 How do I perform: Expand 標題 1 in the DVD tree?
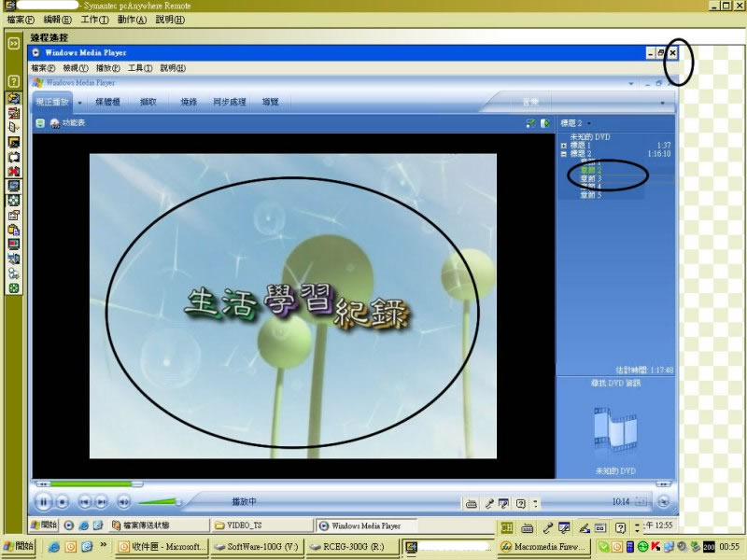click(564, 146)
